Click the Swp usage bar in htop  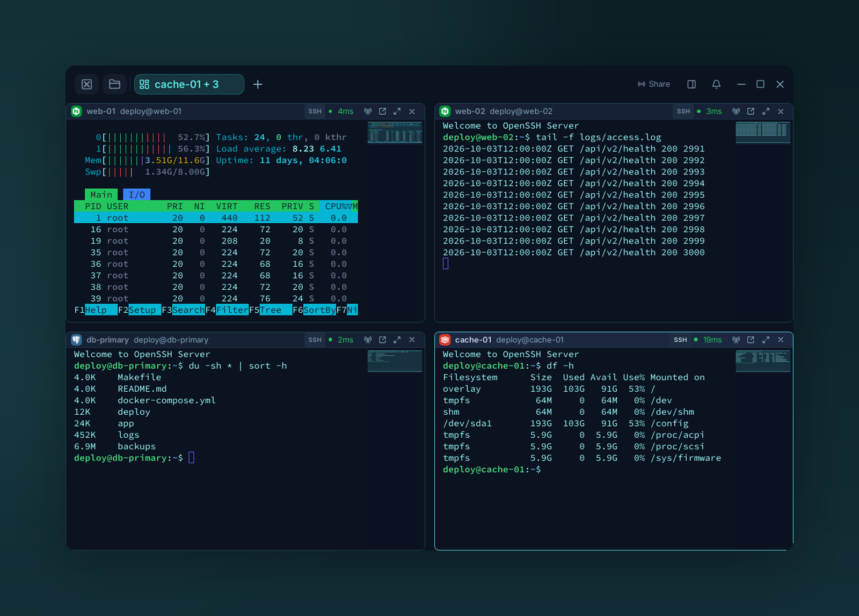(x=147, y=172)
